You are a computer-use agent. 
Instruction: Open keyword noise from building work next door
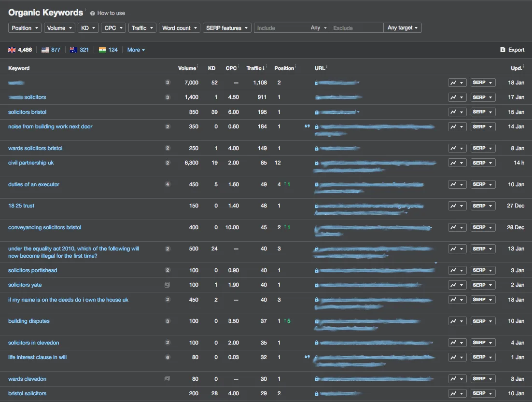tap(50, 126)
